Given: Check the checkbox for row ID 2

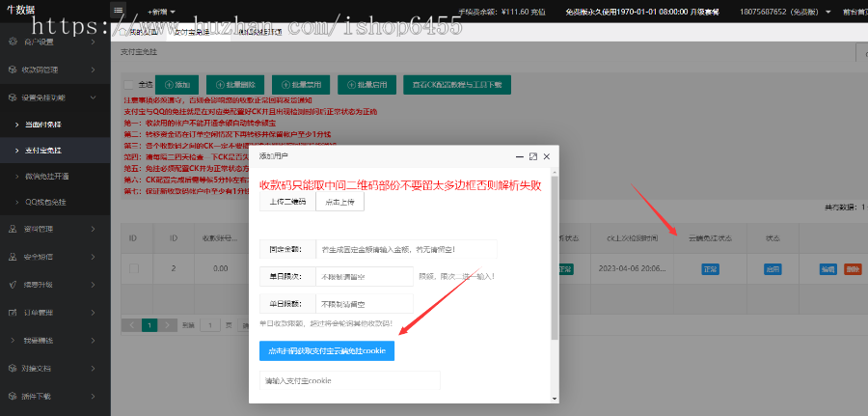Looking at the screenshot, I should [134, 269].
